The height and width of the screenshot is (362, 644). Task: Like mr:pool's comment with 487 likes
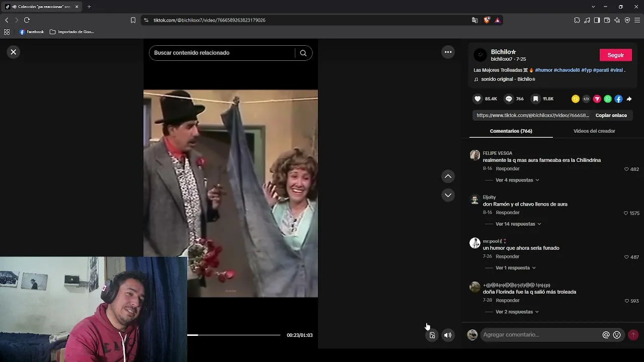click(x=626, y=257)
